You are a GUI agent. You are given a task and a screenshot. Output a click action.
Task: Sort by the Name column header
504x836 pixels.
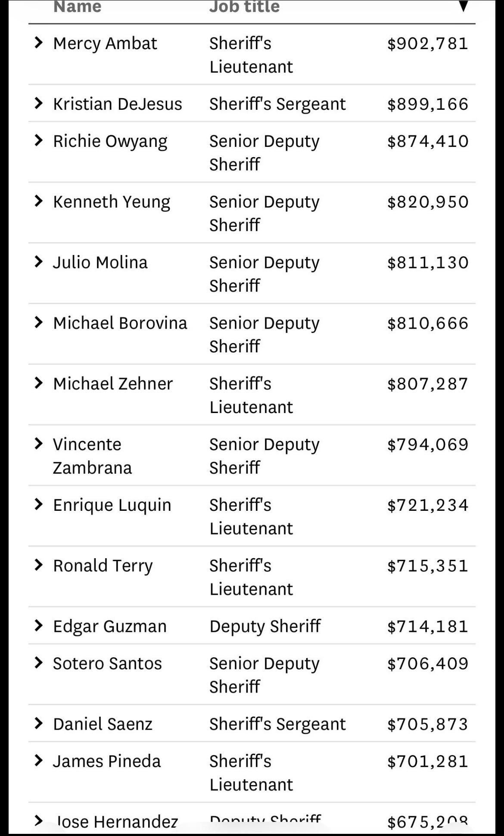pyautogui.click(x=78, y=7)
